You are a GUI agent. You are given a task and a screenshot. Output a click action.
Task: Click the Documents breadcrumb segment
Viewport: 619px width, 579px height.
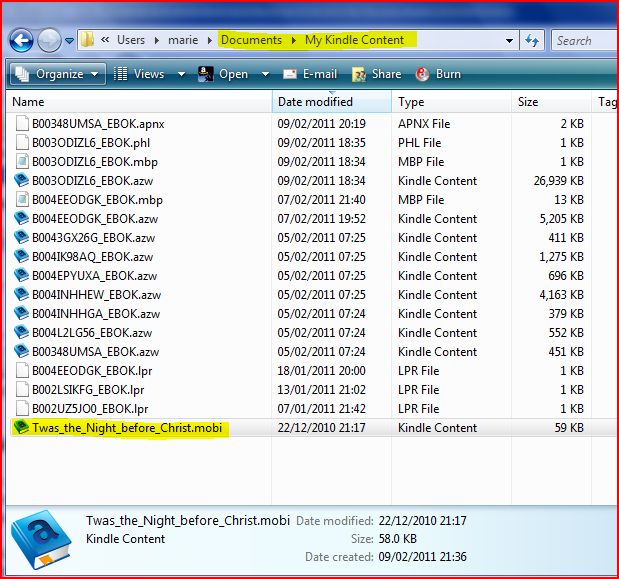coord(251,40)
